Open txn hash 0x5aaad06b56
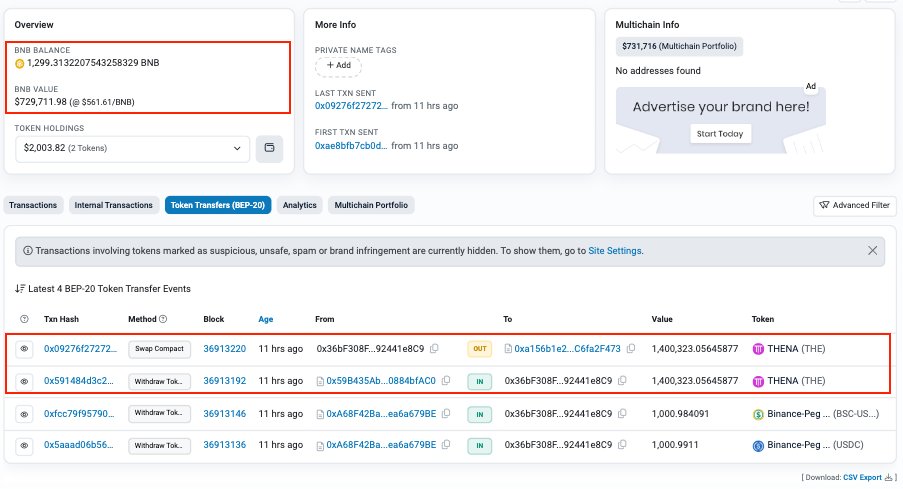903x489 pixels. pos(78,445)
